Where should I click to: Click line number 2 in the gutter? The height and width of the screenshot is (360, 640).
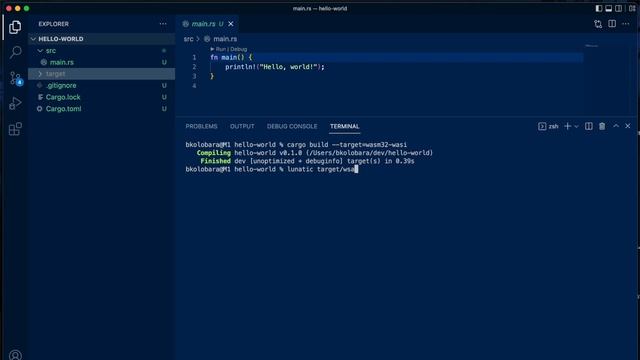[x=194, y=67]
